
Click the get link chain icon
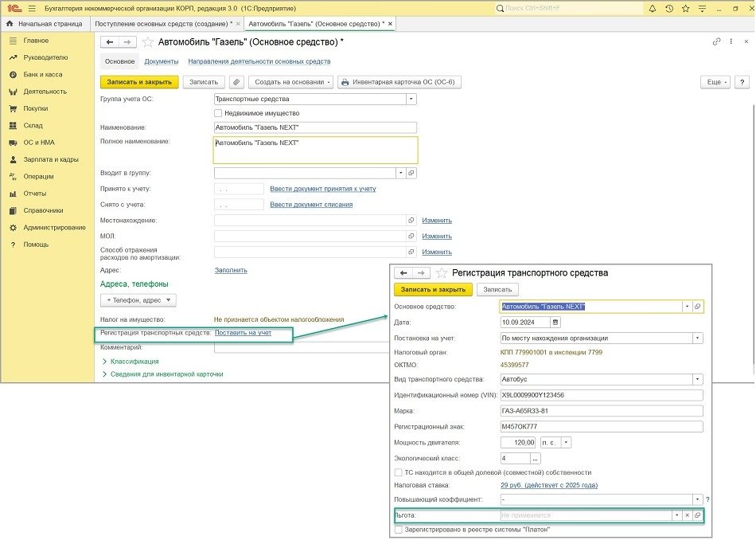click(717, 41)
